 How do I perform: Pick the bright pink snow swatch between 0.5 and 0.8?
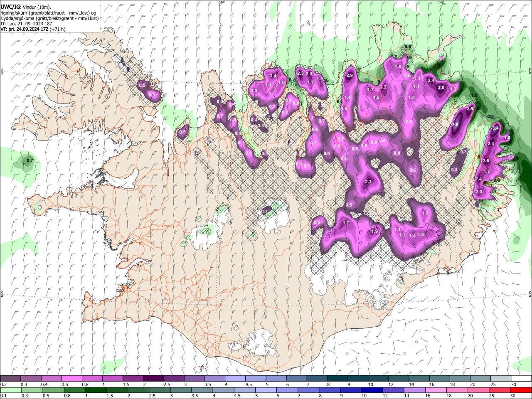[71, 379]
